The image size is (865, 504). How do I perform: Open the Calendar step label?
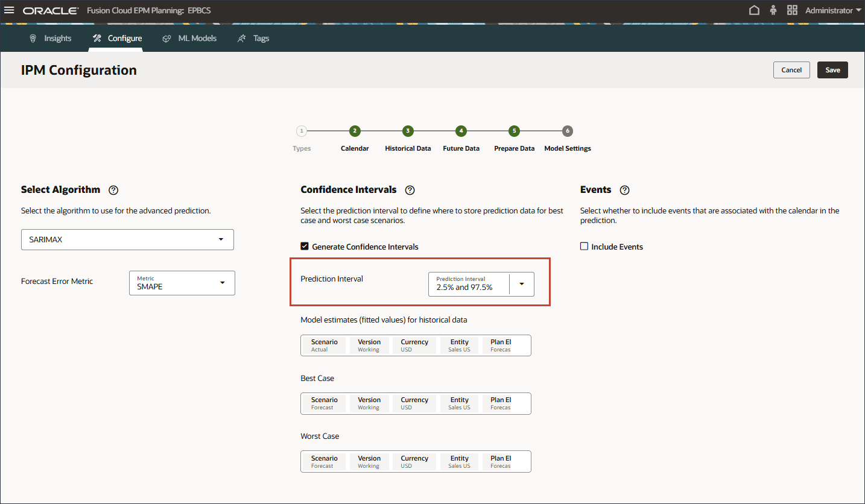355,148
